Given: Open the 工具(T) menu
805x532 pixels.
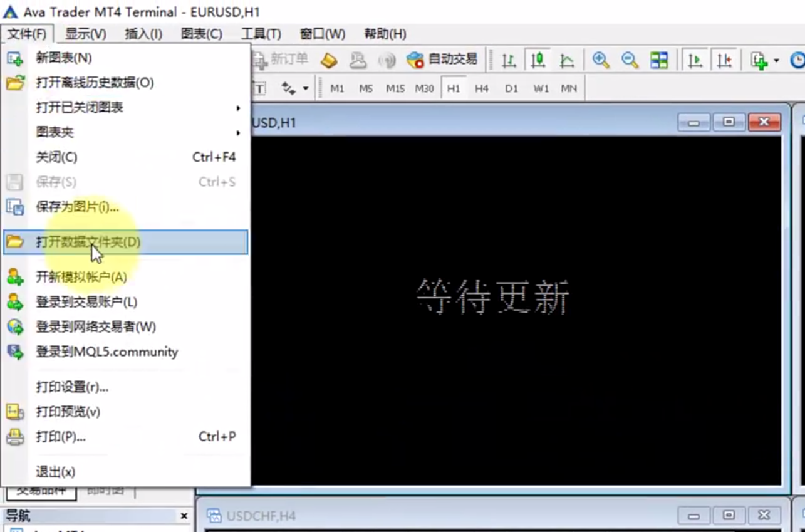Looking at the screenshot, I should click(x=261, y=34).
